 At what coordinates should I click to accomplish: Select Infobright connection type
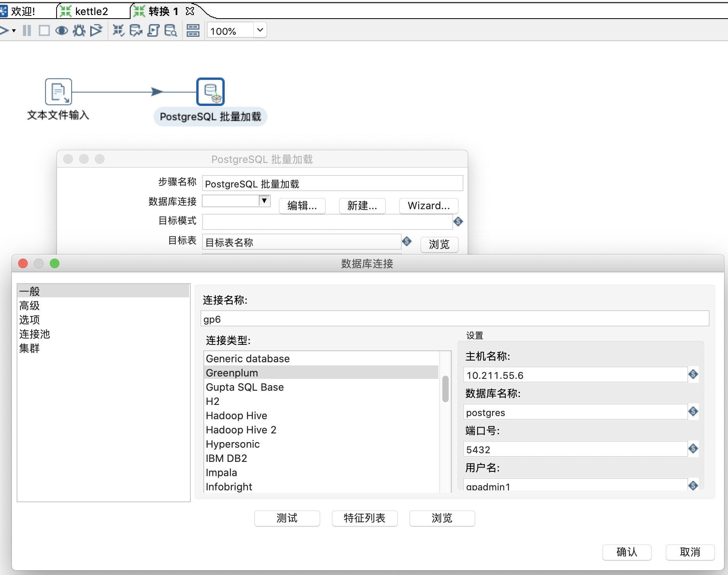tap(321, 486)
